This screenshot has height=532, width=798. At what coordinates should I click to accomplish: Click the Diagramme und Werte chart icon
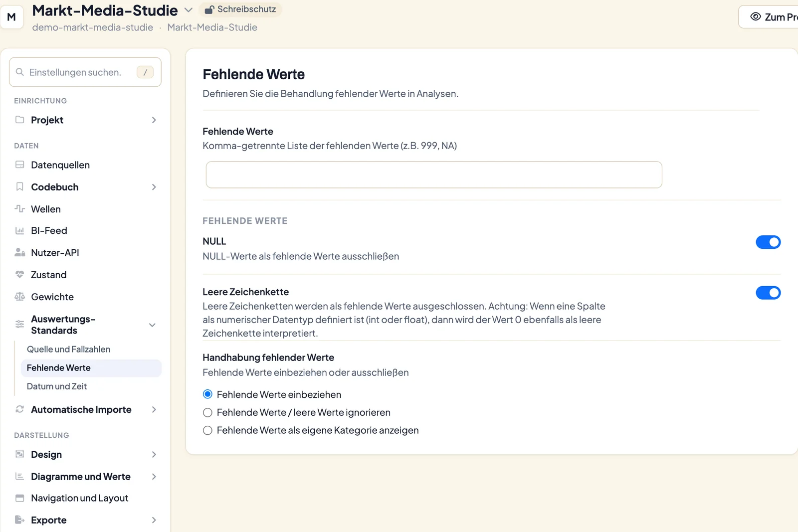[20, 476]
